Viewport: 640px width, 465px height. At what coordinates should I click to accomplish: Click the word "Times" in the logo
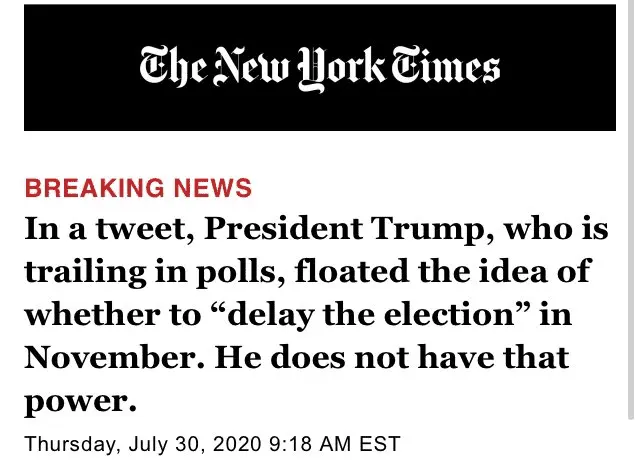tap(450, 67)
